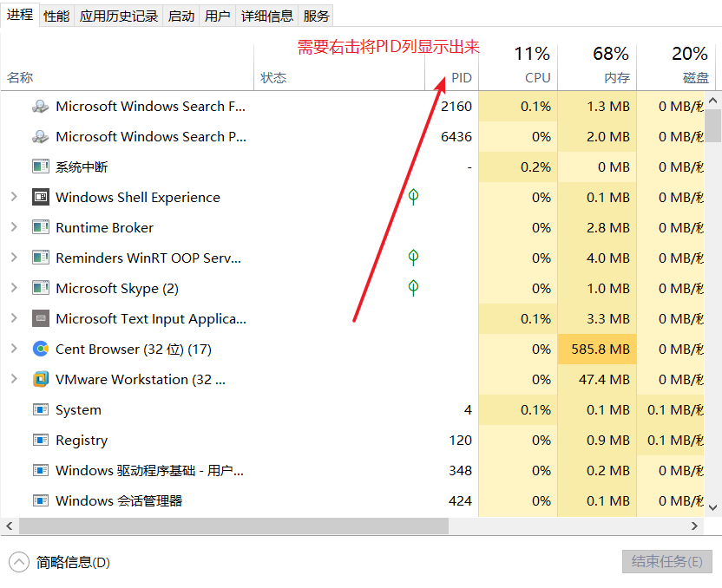Click the 2.8 MB memory value

pyautogui.click(x=607, y=227)
